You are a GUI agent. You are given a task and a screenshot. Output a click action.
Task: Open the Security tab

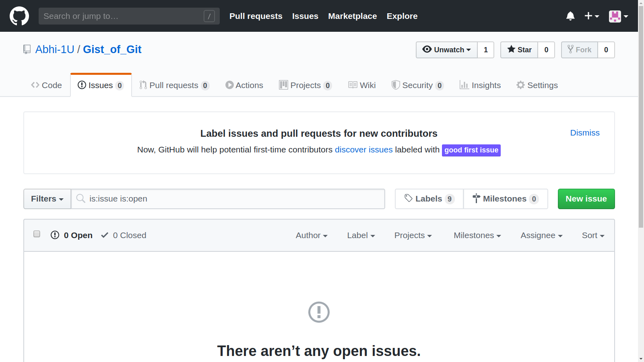[x=418, y=85]
